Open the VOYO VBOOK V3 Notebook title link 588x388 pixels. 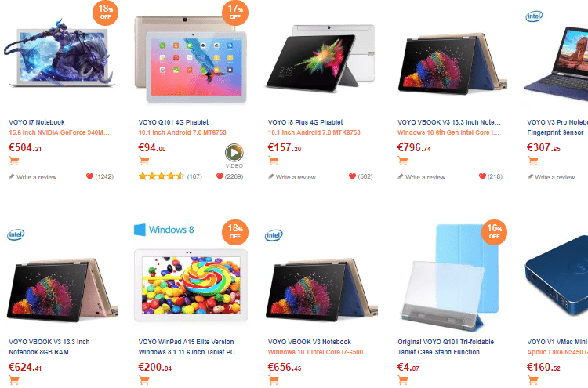[310, 342]
